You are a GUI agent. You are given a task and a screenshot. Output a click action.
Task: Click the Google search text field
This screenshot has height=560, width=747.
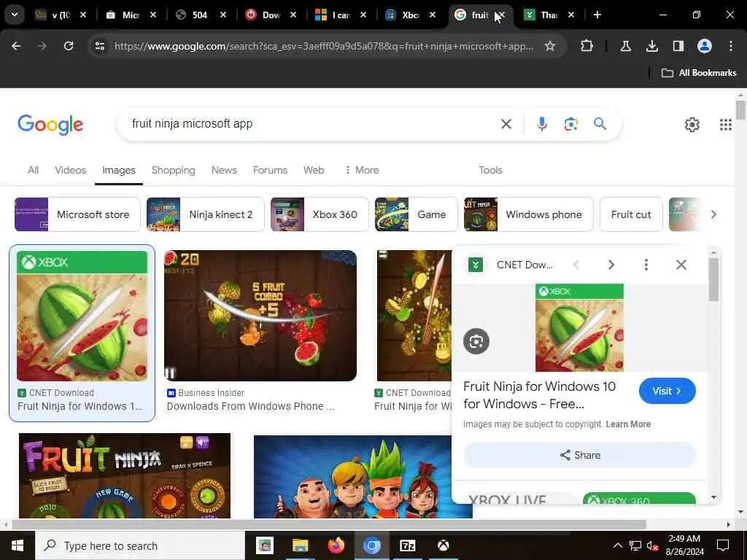tap(309, 124)
